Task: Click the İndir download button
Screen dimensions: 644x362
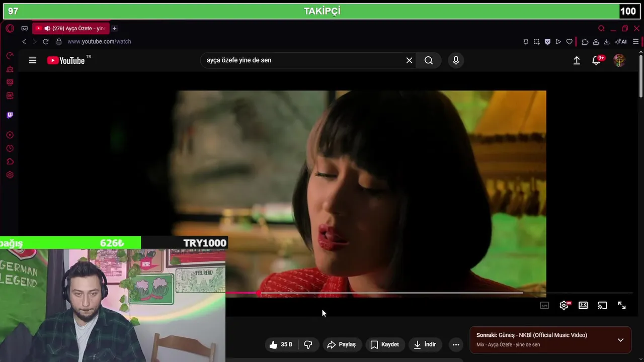Action: coord(425,344)
